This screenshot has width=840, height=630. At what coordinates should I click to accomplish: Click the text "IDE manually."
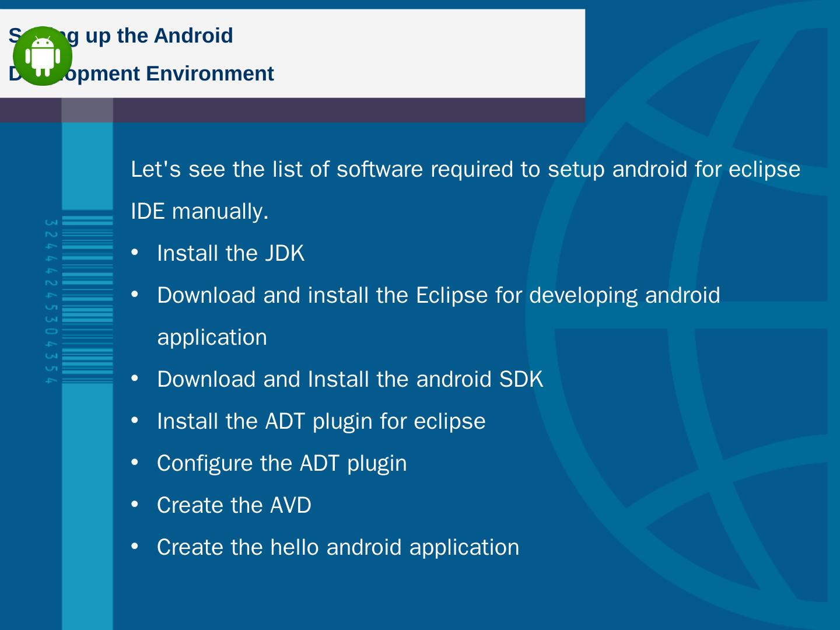coord(199,211)
